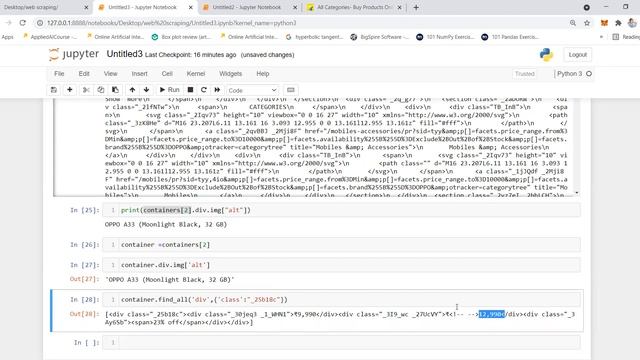The width and height of the screenshot is (640, 360).
Task: Go forward in browser history
Action: [x=8, y=23]
